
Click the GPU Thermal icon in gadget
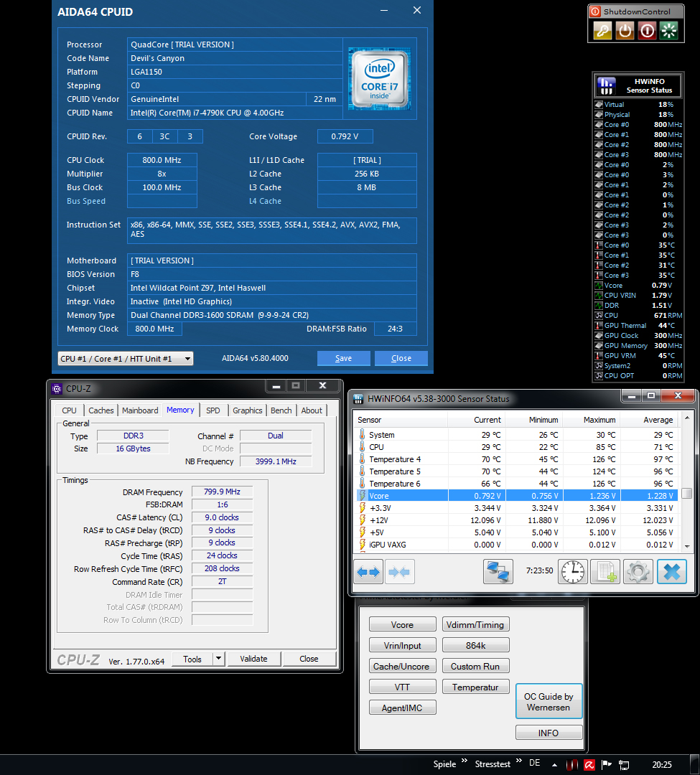coord(599,325)
